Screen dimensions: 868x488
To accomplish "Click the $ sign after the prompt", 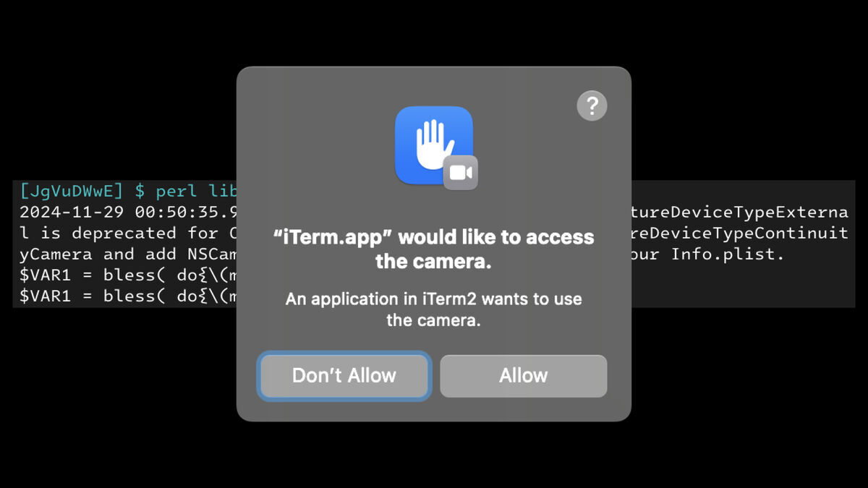I will pos(140,192).
